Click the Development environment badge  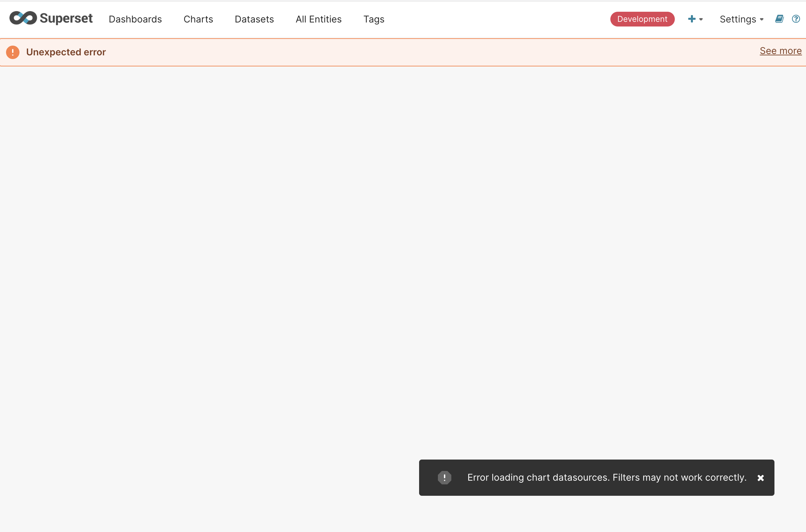pyautogui.click(x=642, y=19)
